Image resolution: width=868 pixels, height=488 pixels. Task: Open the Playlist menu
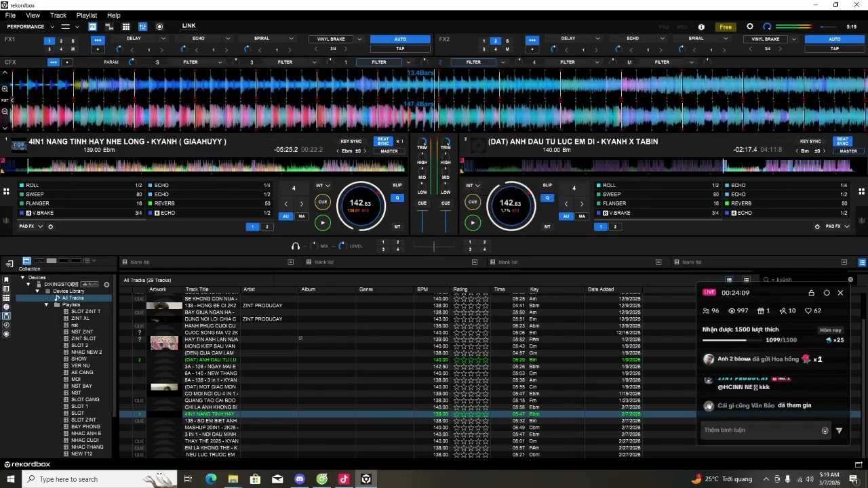86,15
